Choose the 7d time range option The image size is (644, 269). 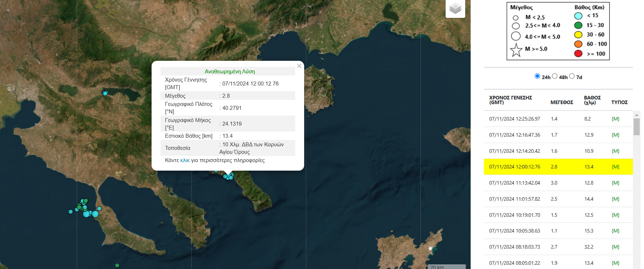572,76
